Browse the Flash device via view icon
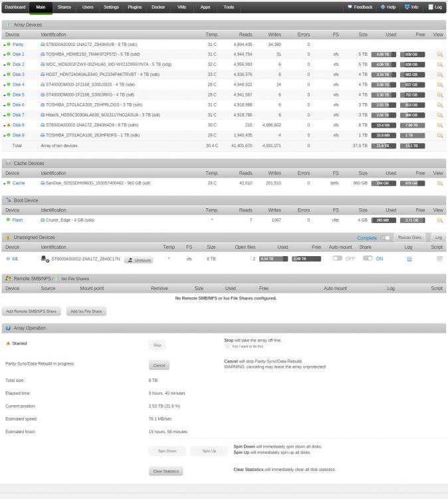 coord(440,220)
